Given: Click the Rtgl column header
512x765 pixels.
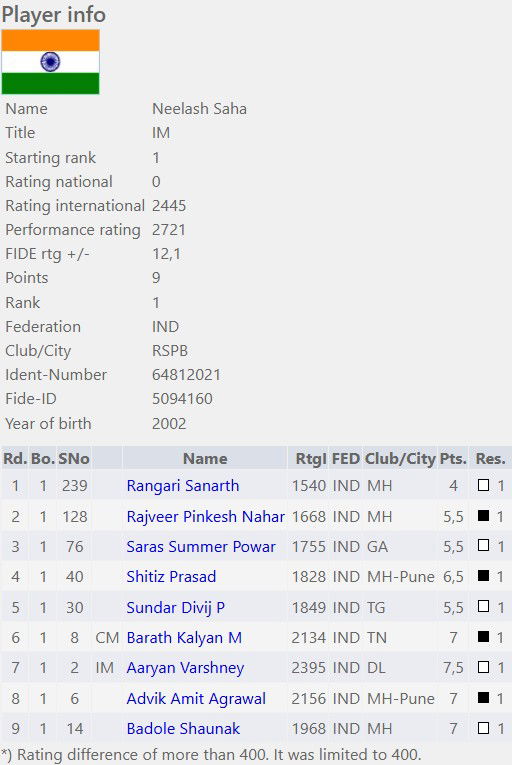Looking at the screenshot, I should click(311, 459).
